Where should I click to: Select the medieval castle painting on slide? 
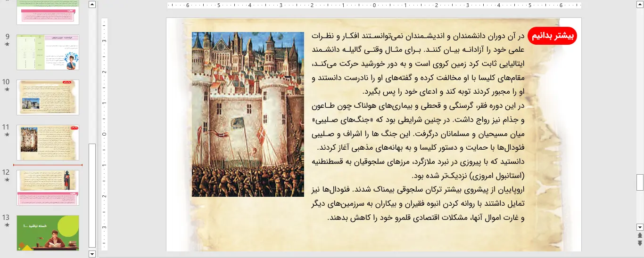click(248, 114)
